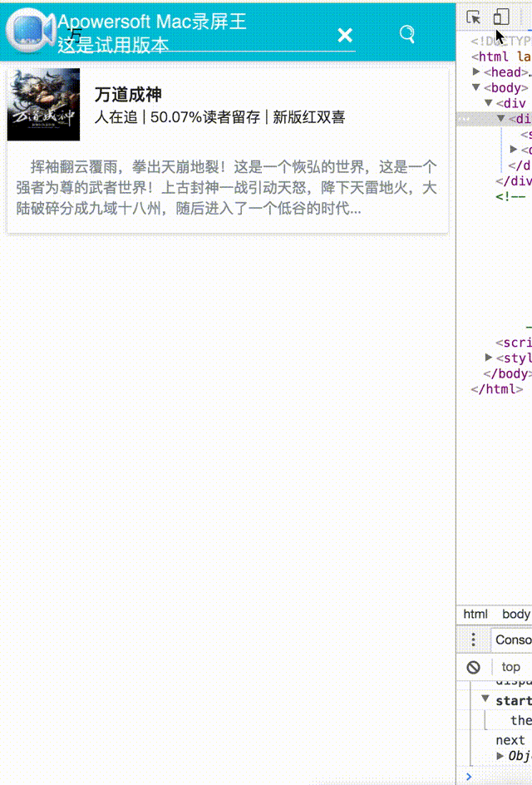
Task: Click the magnifier search icon in header
Action: (406, 35)
